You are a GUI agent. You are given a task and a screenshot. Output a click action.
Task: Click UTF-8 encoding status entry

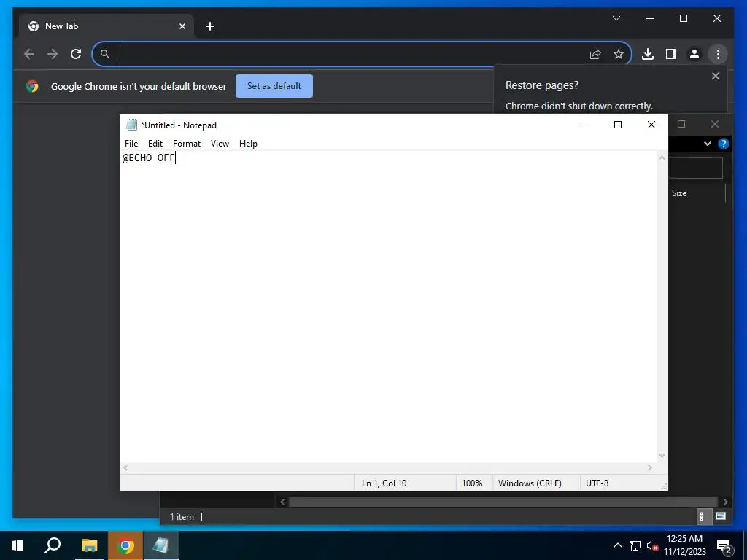click(597, 483)
